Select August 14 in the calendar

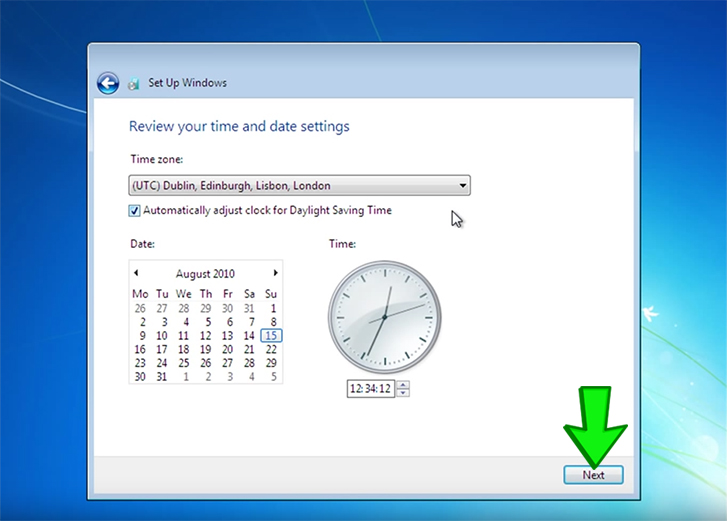tap(249, 336)
